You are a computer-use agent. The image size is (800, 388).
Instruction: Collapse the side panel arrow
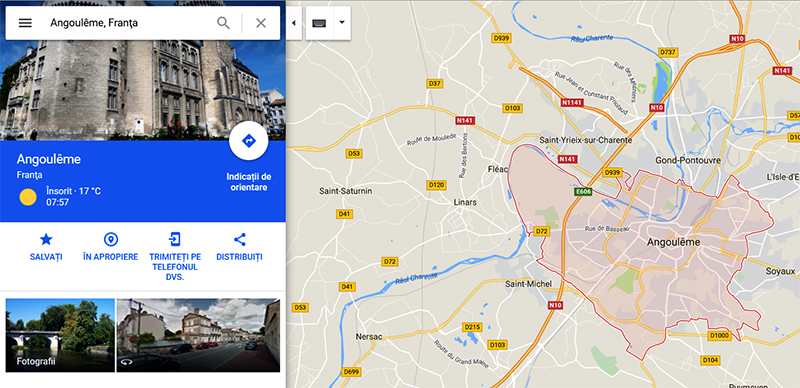click(294, 23)
